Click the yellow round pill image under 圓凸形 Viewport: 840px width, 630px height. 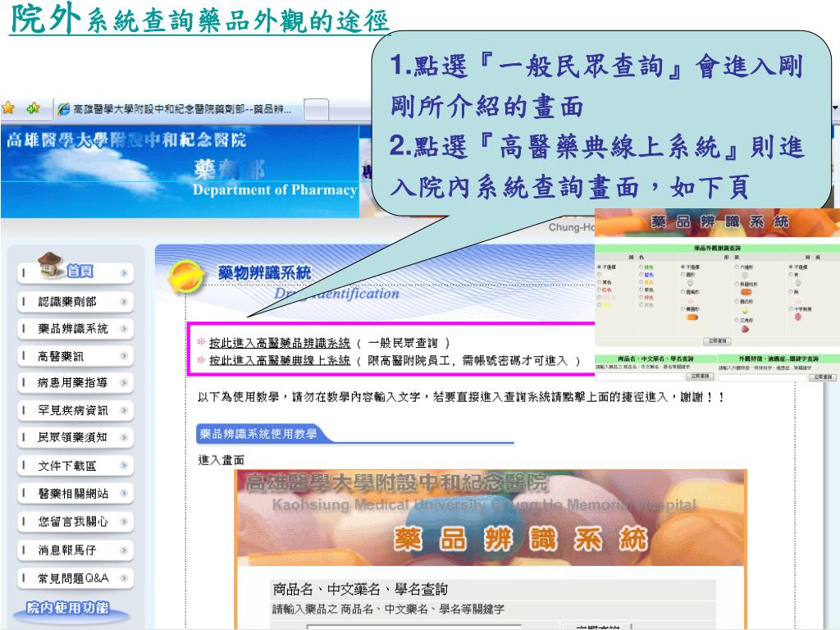(745, 310)
